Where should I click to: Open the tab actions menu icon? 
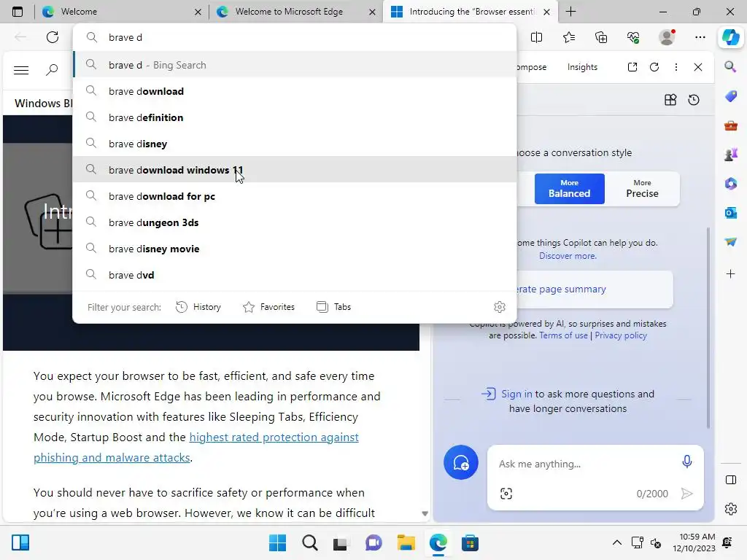tap(18, 12)
